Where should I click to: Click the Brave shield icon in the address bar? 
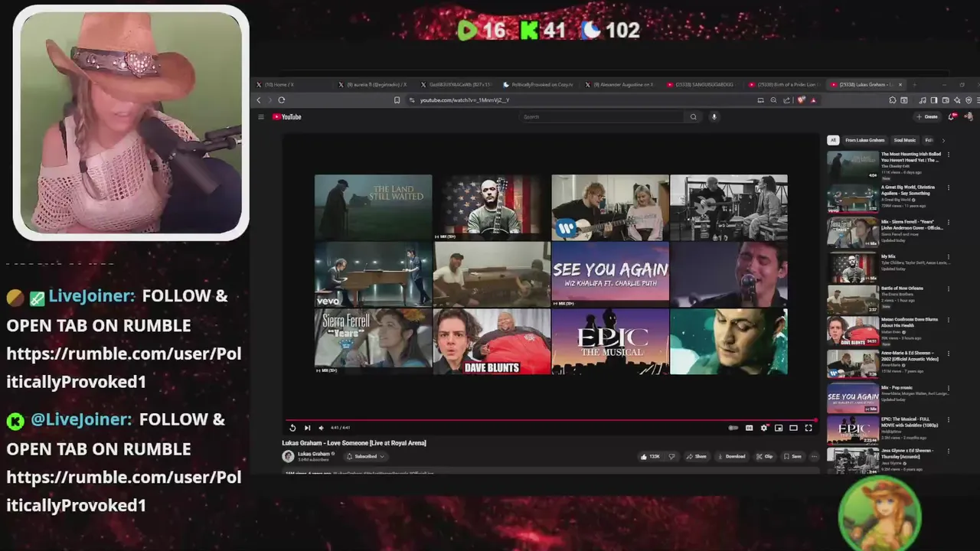[x=801, y=100]
